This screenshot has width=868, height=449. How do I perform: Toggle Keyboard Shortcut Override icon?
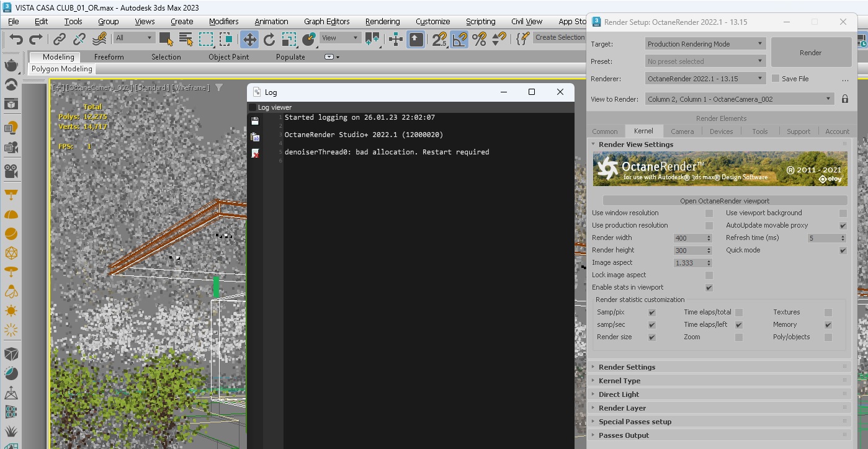(416, 39)
